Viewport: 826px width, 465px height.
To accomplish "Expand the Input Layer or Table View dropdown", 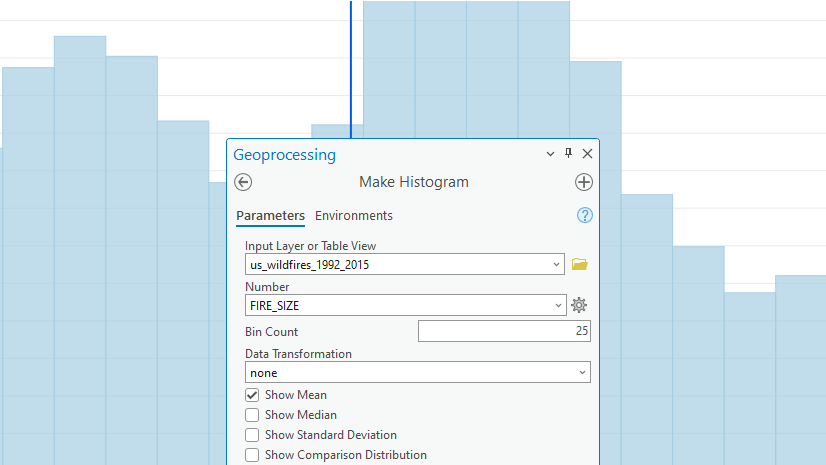I will [x=557, y=264].
